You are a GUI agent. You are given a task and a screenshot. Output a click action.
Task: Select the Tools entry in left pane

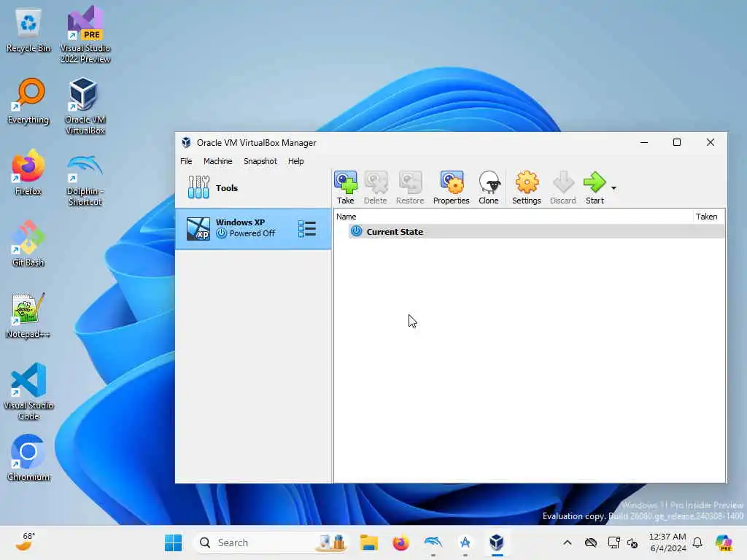(253, 187)
